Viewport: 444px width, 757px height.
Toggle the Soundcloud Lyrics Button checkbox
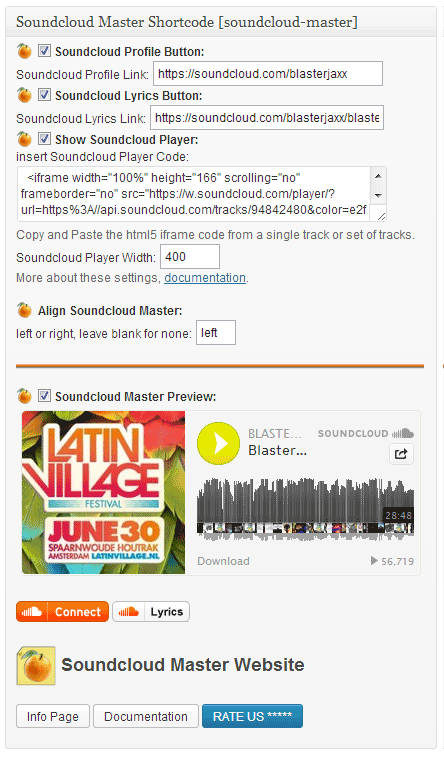tap(44, 95)
